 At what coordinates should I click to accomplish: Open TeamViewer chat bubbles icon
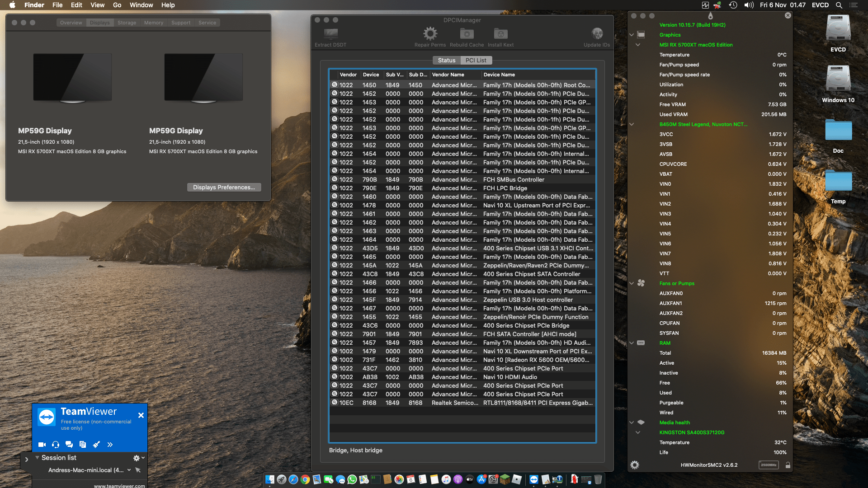pyautogui.click(x=69, y=445)
